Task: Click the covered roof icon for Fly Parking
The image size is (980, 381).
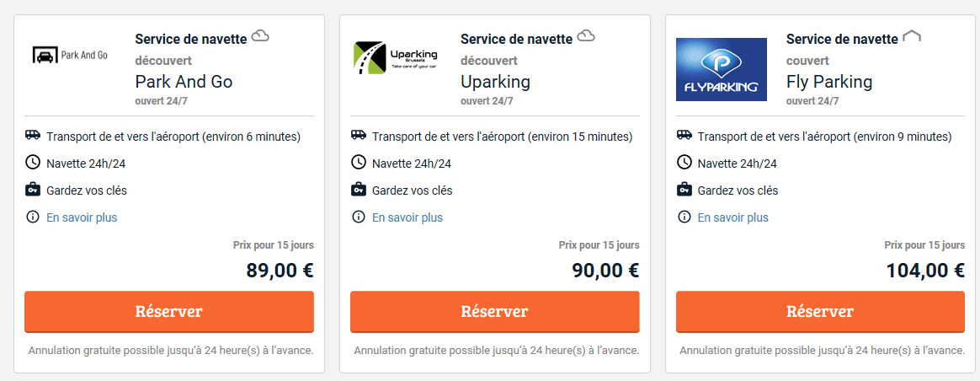Action: click(x=911, y=36)
